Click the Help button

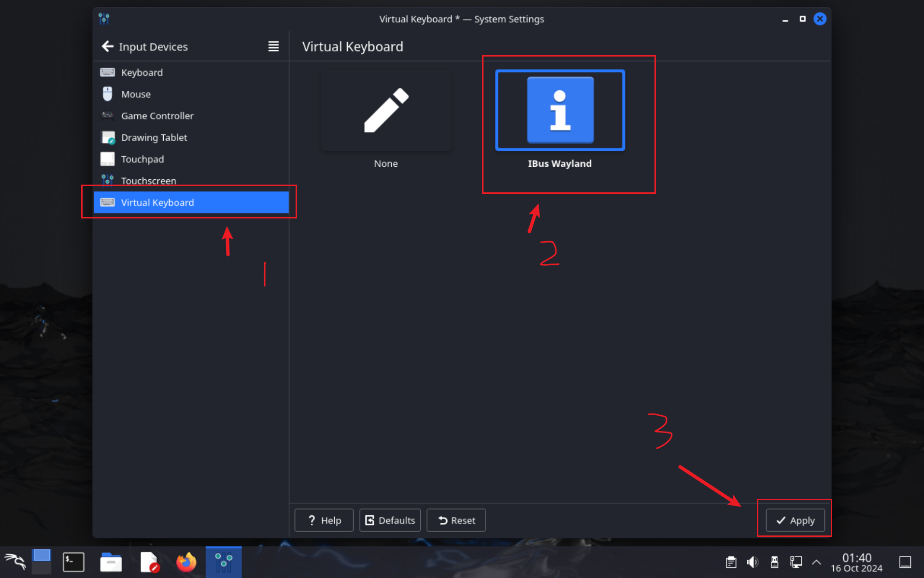pyautogui.click(x=324, y=520)
